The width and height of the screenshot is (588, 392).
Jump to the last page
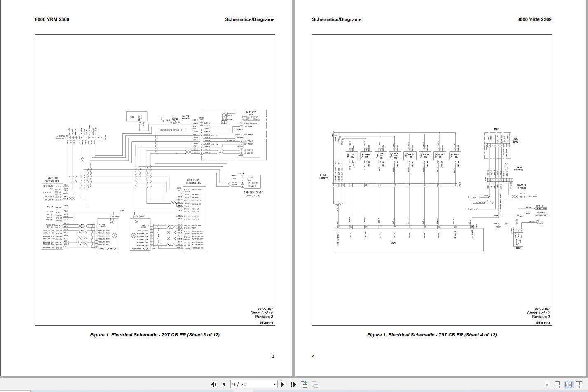click(293, 384)
